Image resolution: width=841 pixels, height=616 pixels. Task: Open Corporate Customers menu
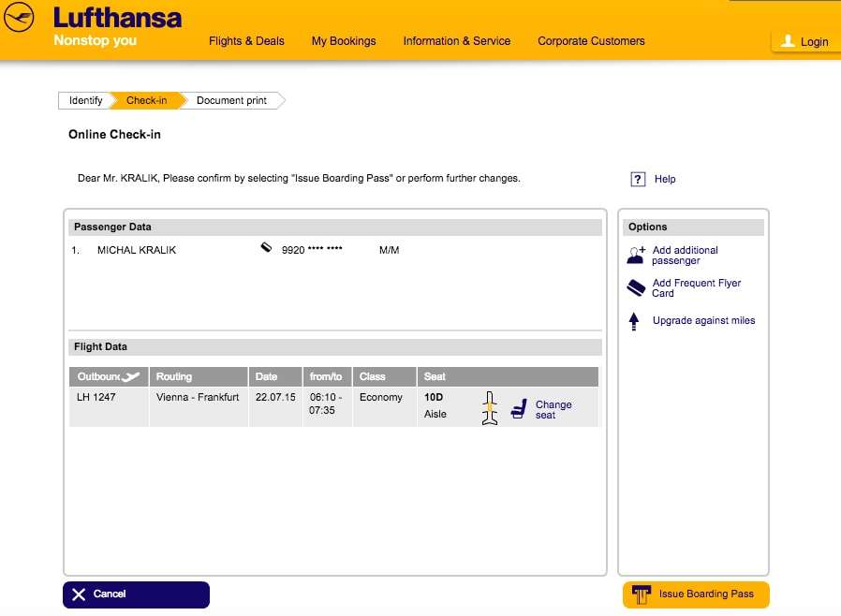coord(591,41)
